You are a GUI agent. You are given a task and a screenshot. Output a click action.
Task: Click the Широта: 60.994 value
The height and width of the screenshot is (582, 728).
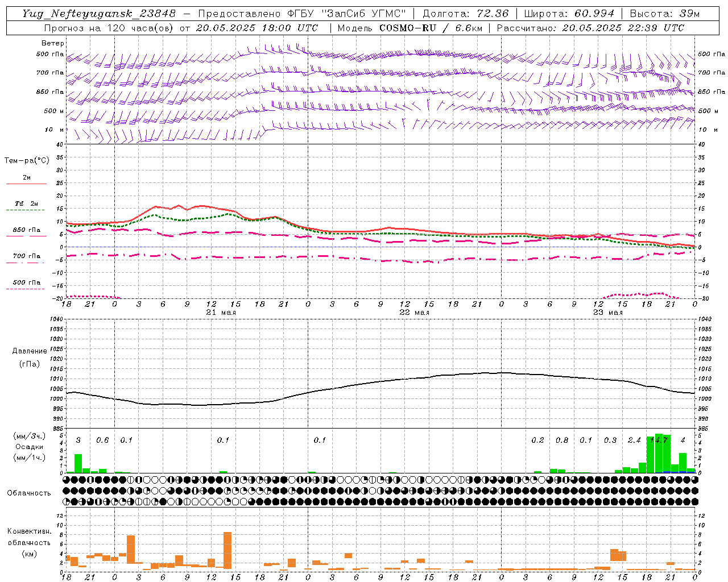click(x=569, y=13)
